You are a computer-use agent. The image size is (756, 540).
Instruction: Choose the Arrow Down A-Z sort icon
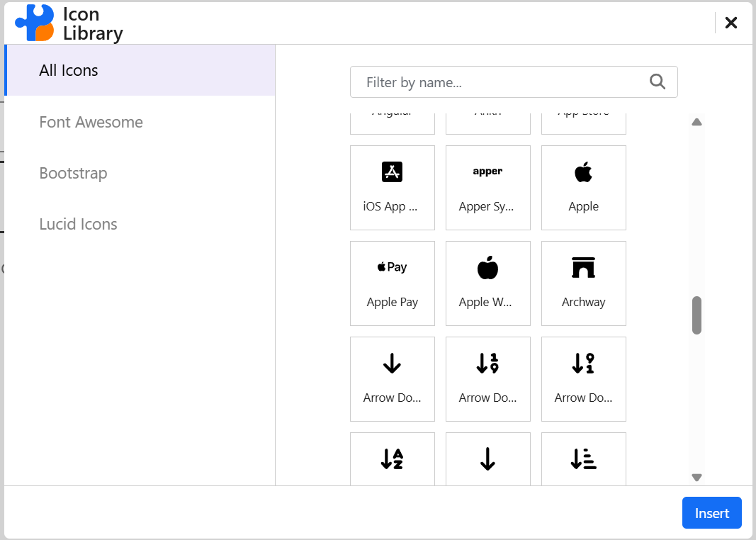tap(392, 459)
